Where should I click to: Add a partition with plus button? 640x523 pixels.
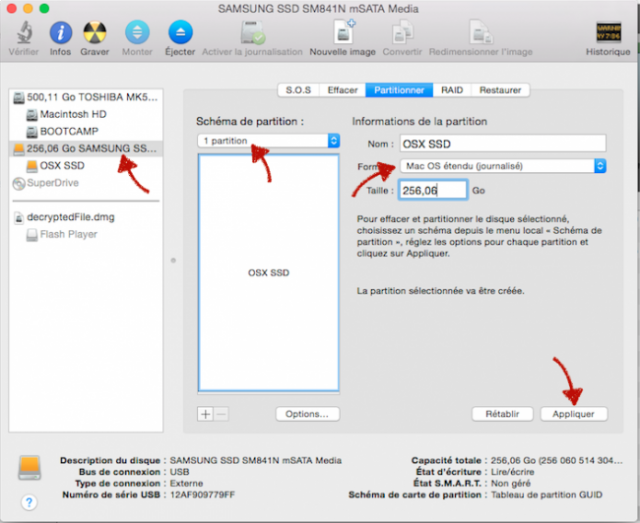pos(205,414)
